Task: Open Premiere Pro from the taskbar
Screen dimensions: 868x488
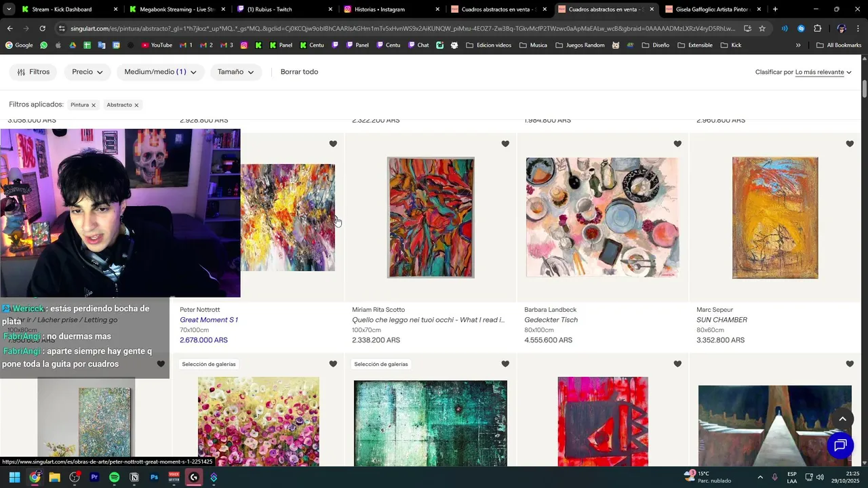Action: coord(94,477)
